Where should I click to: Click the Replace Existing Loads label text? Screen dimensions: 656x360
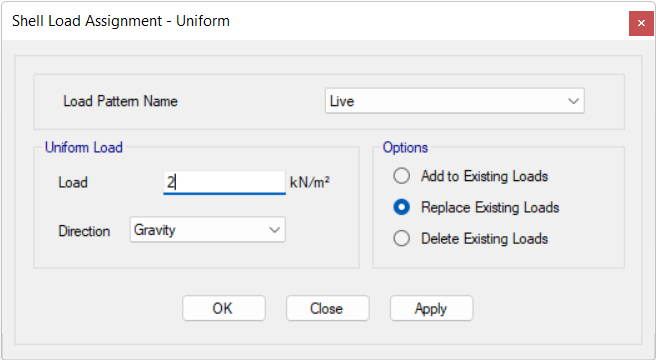coord(490,207)
